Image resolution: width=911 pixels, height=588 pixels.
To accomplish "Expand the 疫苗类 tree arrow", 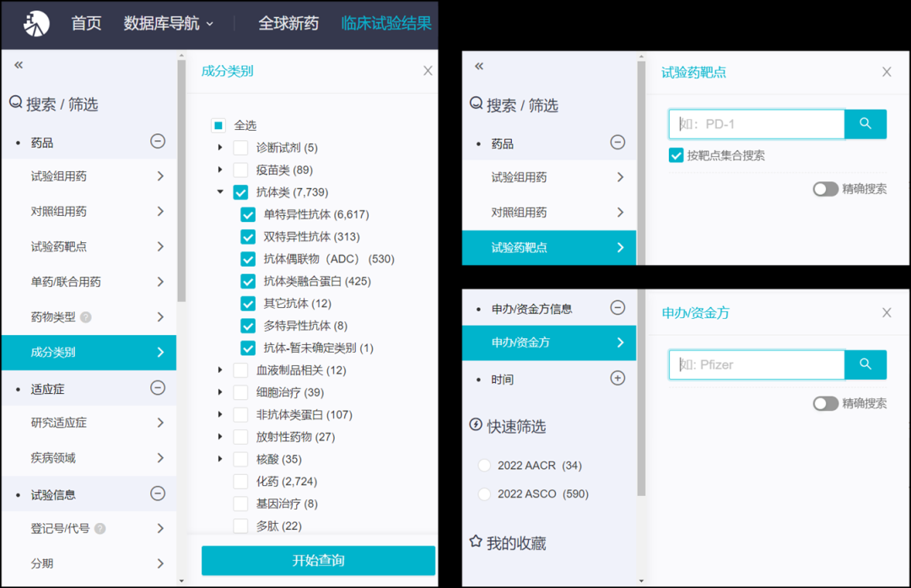I will coord(220,170).
